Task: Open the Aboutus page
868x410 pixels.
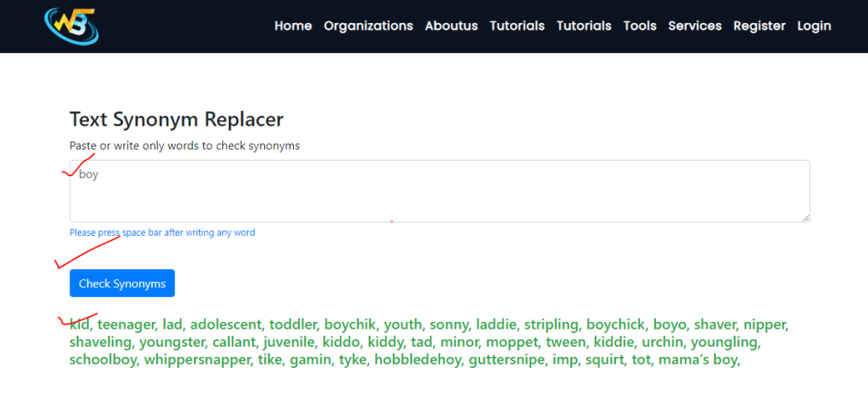Action: pos(451,26)
